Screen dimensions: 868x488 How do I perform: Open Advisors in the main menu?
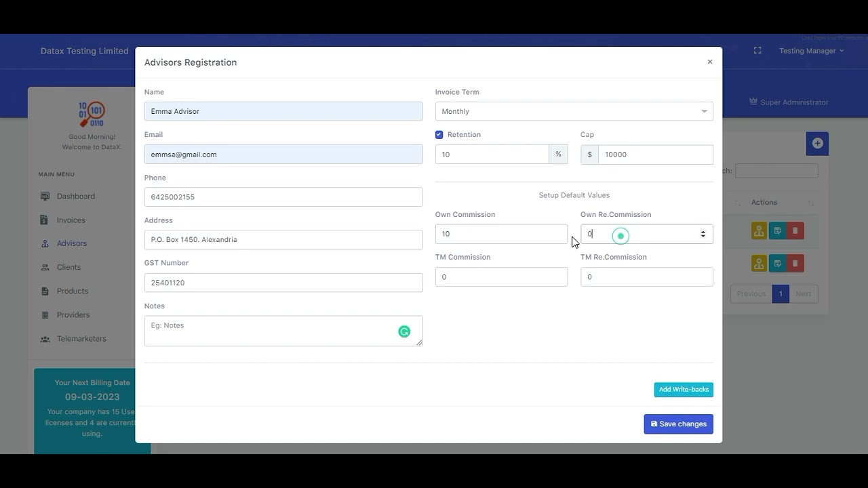72,243
